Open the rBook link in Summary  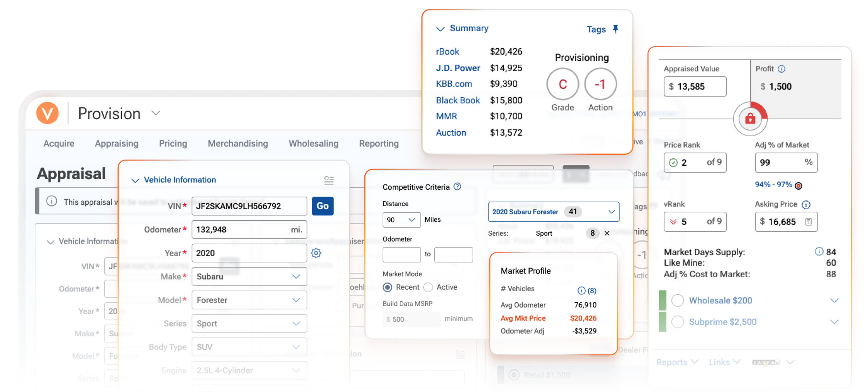447,51
